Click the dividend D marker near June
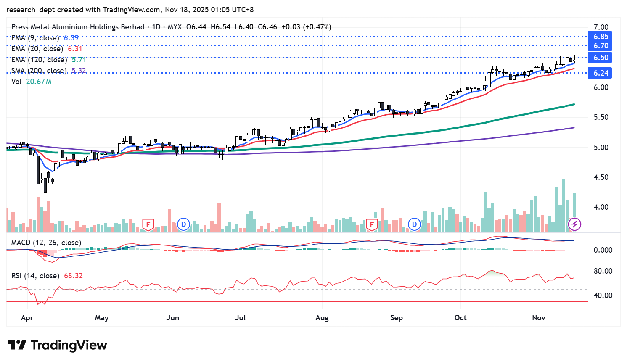The image size is (627, 364). coord(183,224)
